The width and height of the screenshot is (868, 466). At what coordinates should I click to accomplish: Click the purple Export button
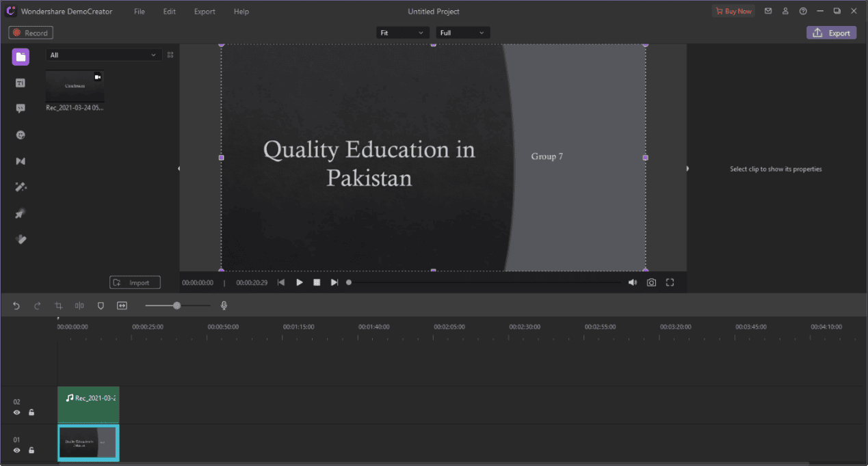click(831, 33)
